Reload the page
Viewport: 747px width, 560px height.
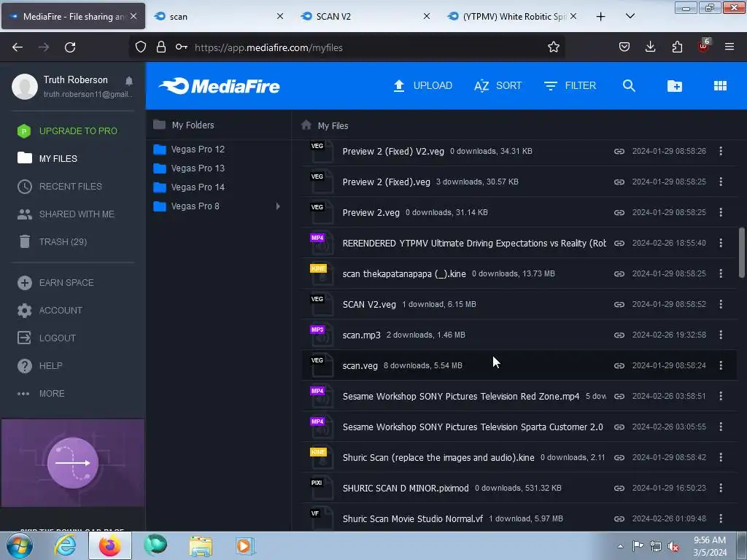pos(70,47)
